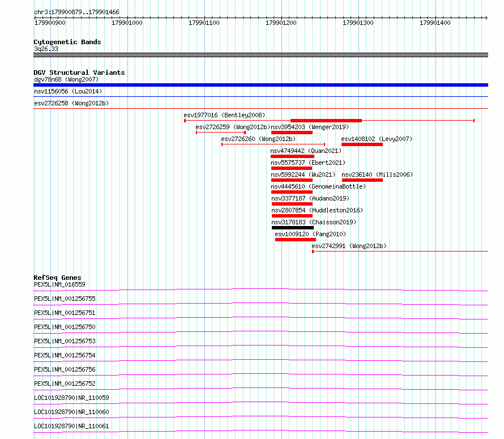Open the DGV Structural Variants track heading
The height and width of the screenshot is (439, 504).
pos(79,73)
